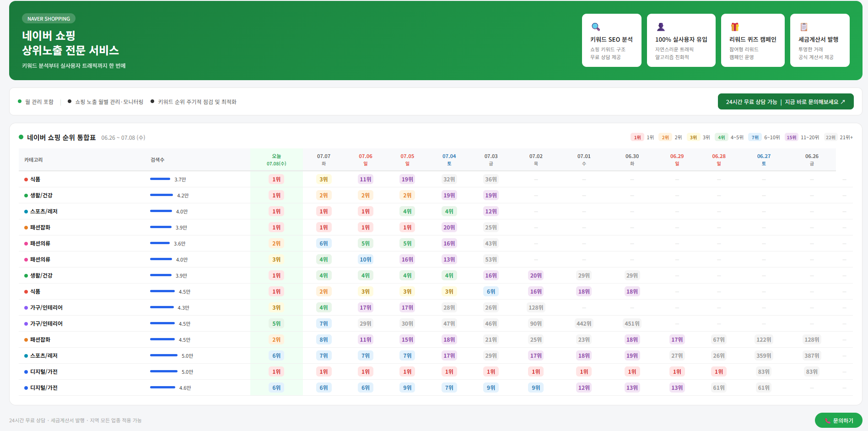Screen dimensions: 868x431
Task: Select the 07.04 토 column header
Action: (449, 160)
